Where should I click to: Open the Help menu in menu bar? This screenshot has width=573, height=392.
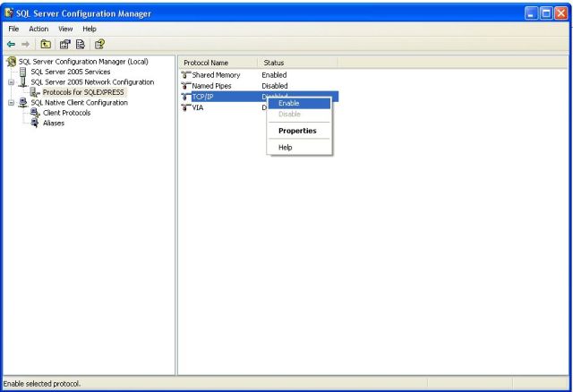(x=90, y=29)
